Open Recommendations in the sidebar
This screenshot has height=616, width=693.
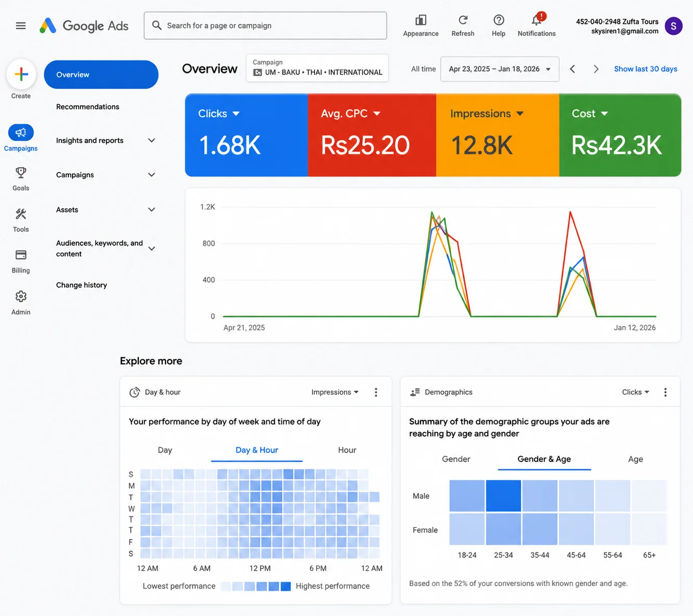click(88, 107)
